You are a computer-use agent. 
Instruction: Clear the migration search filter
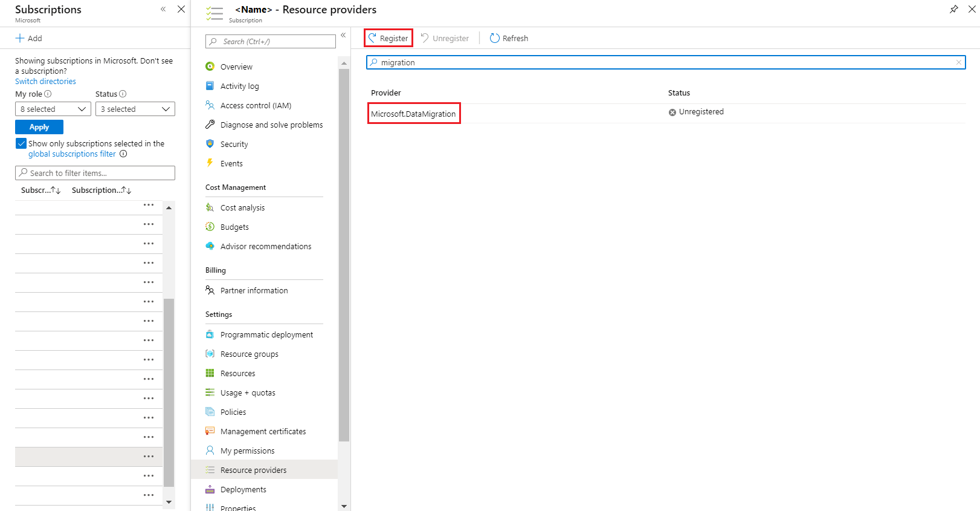[x=958, y=62]
